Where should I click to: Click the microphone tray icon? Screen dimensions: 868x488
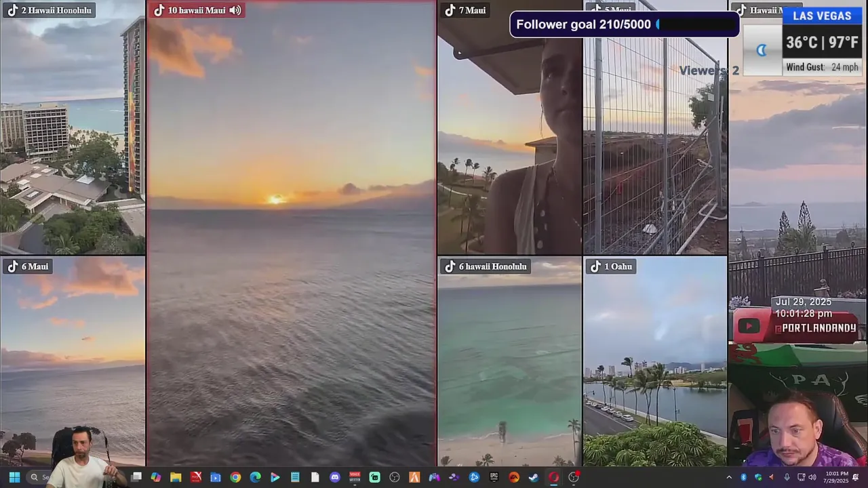pos(787,477)
